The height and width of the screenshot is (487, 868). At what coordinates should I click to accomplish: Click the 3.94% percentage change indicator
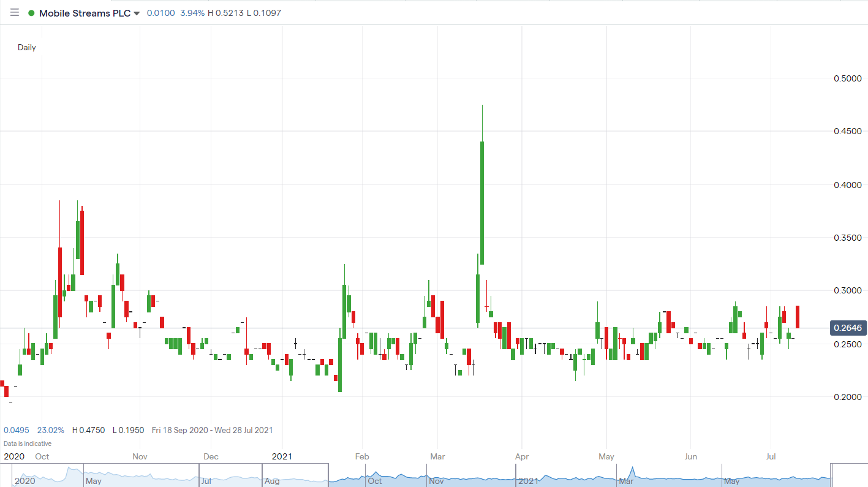pyautogui.click(x=192, y=12)
